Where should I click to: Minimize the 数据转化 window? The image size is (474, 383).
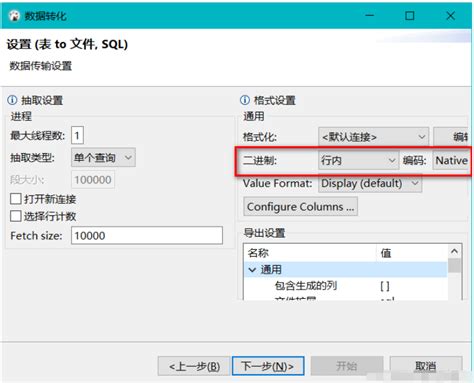tap(369, 15)
